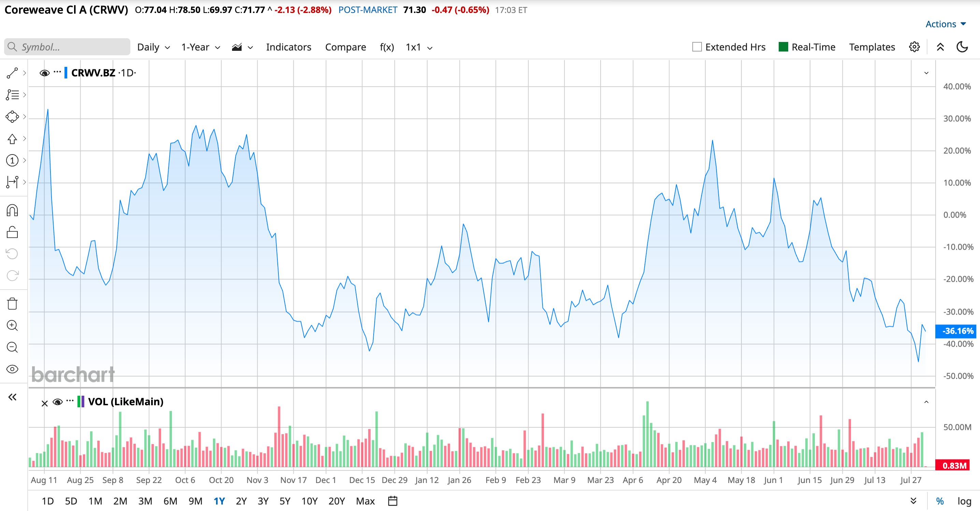
Task: Open the Templates menu
Action: (x=872, y=47)
